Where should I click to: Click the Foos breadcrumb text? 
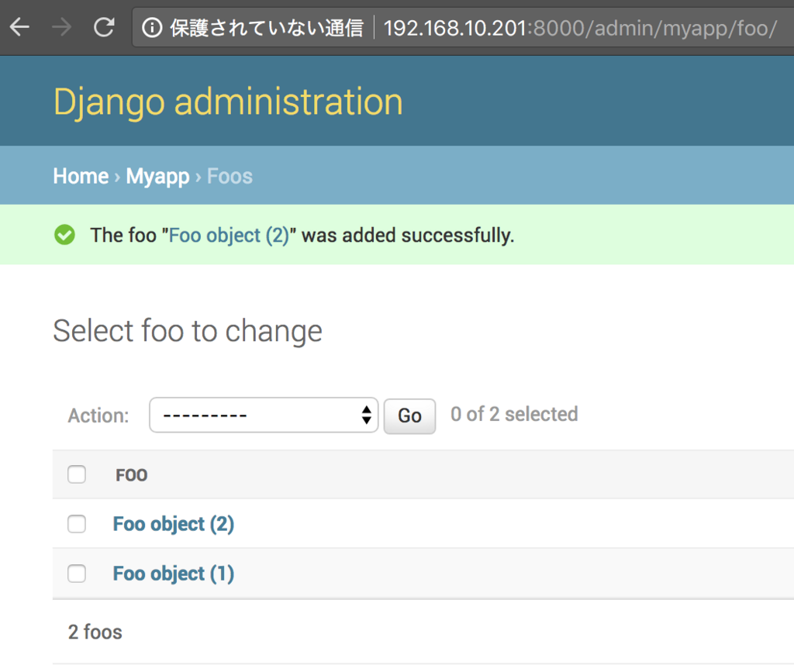click(x=230, y=176)
